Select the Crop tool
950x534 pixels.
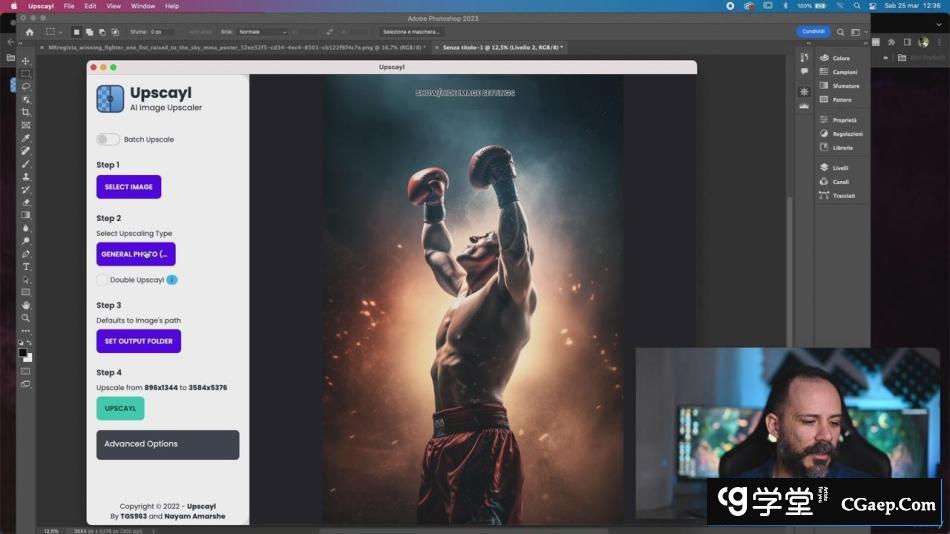[x=26, y=112]
